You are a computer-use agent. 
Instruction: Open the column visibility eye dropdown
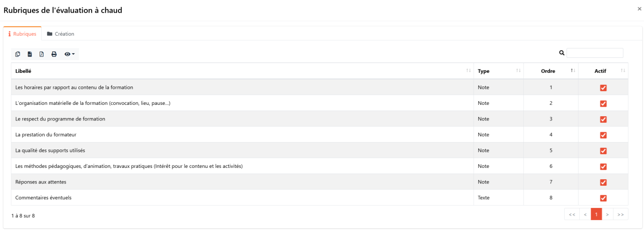70,54
